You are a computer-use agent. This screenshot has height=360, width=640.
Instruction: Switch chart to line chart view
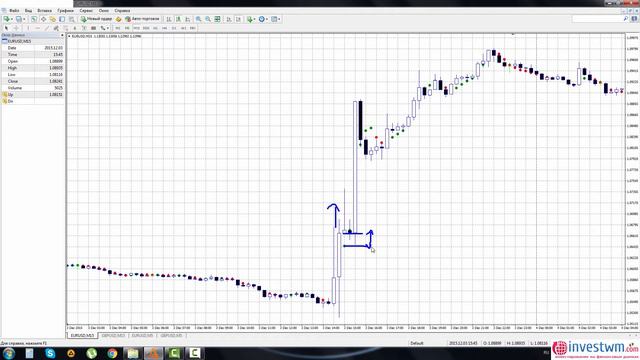(188, 19)
